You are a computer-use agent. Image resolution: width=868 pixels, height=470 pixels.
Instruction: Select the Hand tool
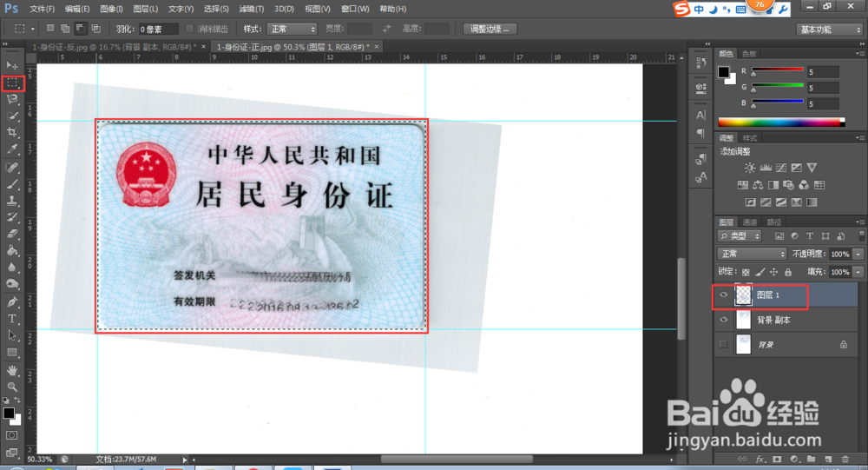pyautogui.click(x=12, y=370)
